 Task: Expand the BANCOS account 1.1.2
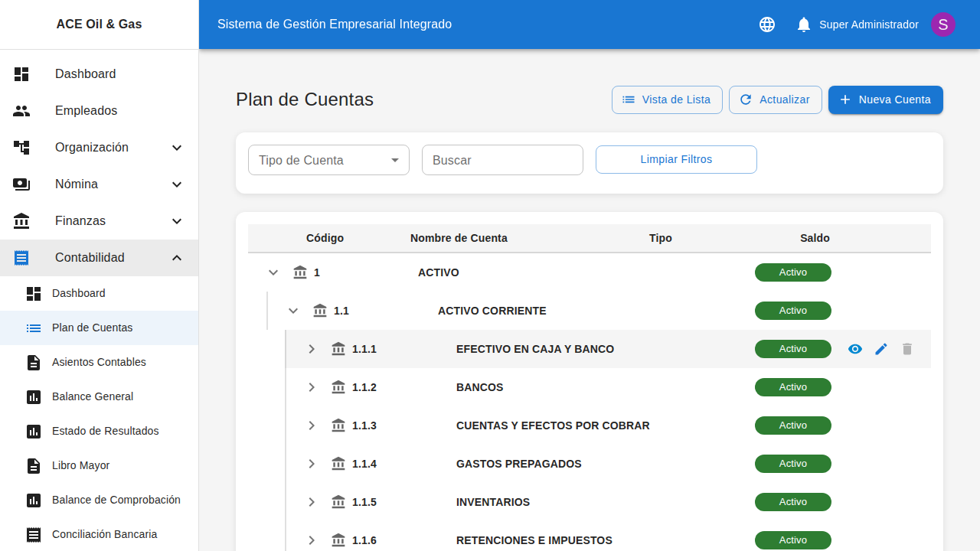pos(312,387)
